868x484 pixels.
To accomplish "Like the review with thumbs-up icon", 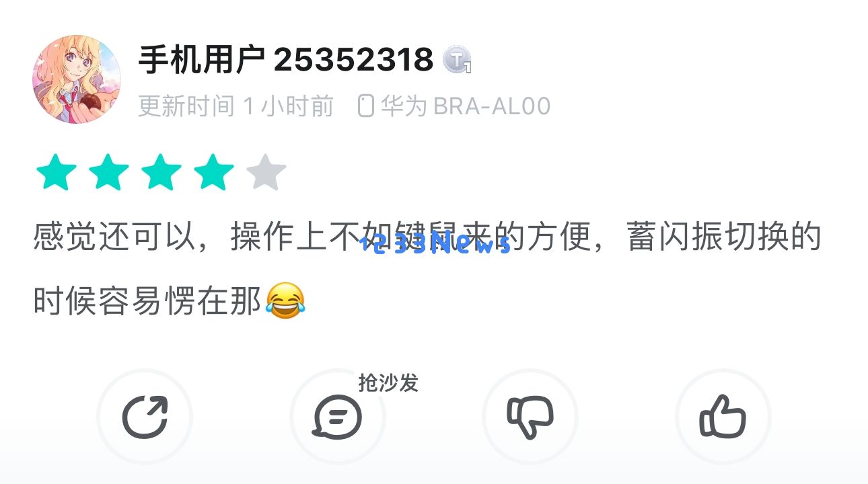I will 723,417.
